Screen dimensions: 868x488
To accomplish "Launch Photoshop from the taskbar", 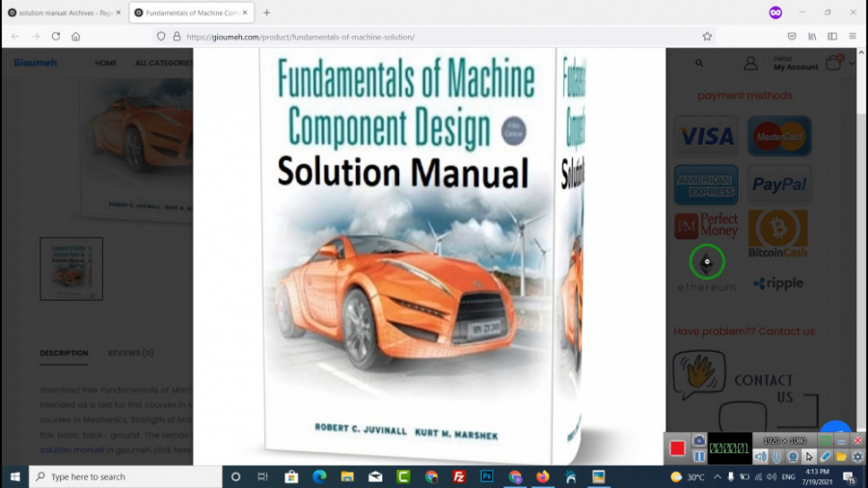I will (487, 476).
